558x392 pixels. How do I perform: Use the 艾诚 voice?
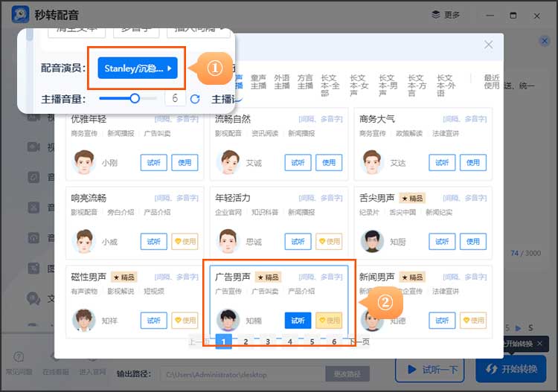[329, 163]
